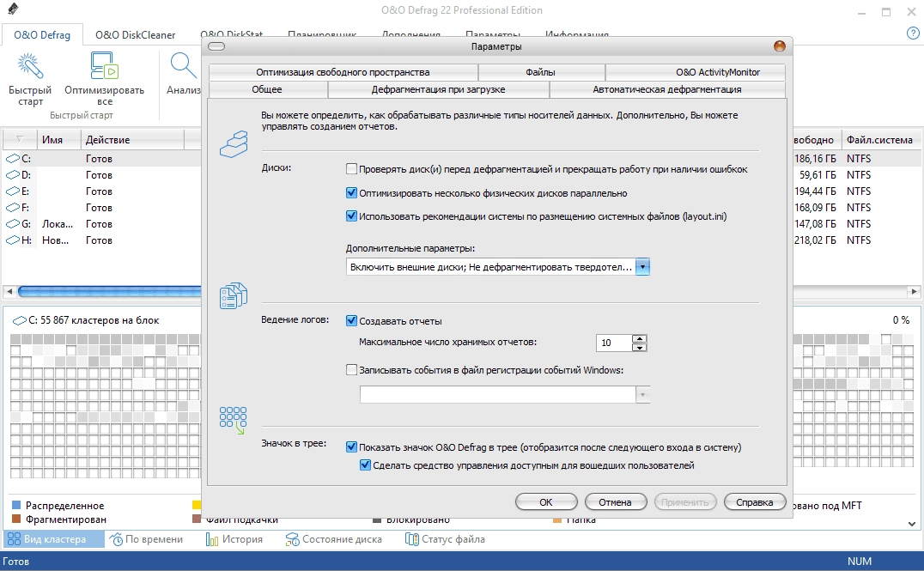Select drive C: icon in the list
Screen dimensions: 924x571
[x=12, y=159]
